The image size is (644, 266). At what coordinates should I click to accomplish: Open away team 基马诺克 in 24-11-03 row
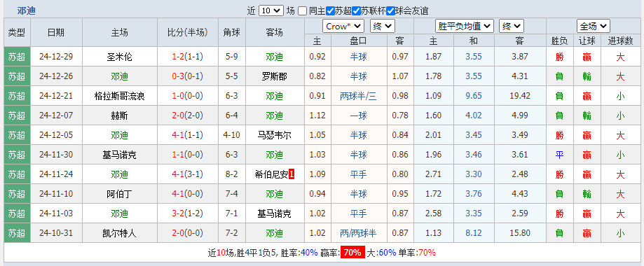click(275, 213)
